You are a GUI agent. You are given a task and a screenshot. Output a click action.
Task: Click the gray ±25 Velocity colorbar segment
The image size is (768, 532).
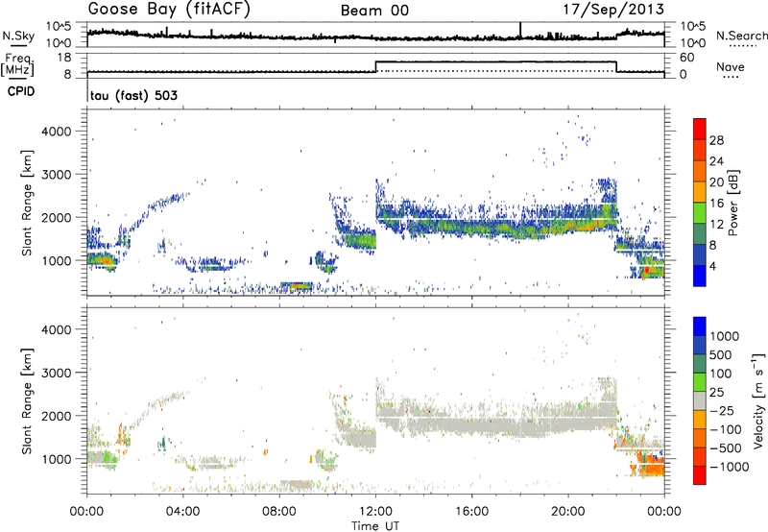[700, 400]
